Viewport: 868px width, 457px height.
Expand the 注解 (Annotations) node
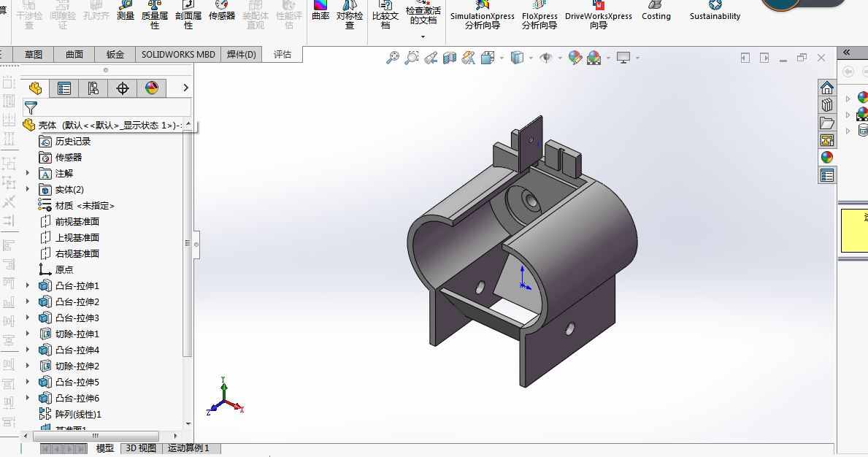point(28,173)
